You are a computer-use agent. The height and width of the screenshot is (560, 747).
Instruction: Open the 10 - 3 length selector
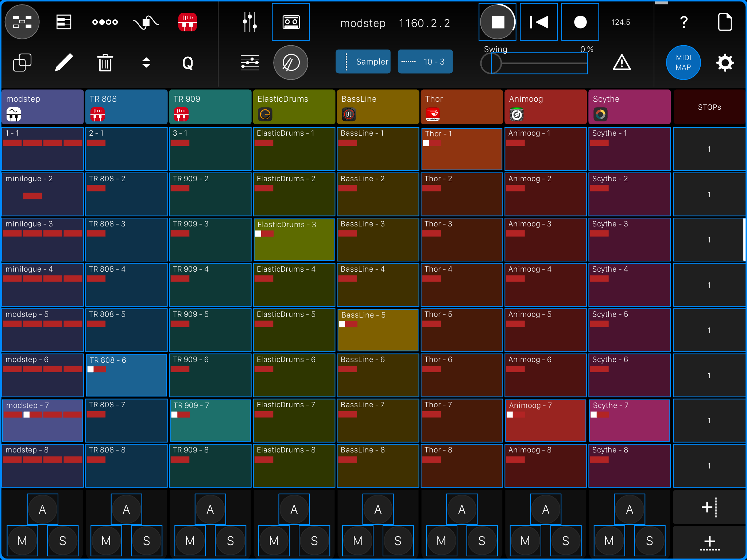(425, 62)
